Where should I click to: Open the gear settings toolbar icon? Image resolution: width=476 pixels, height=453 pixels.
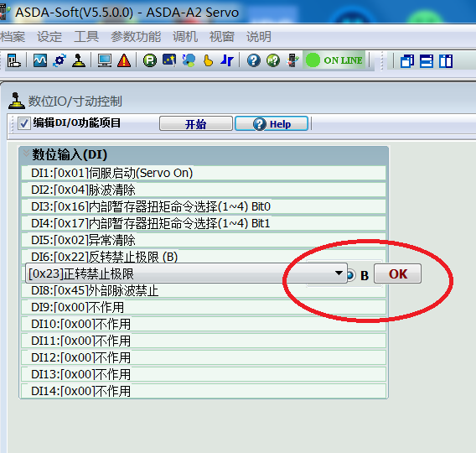tap(59, 60)
